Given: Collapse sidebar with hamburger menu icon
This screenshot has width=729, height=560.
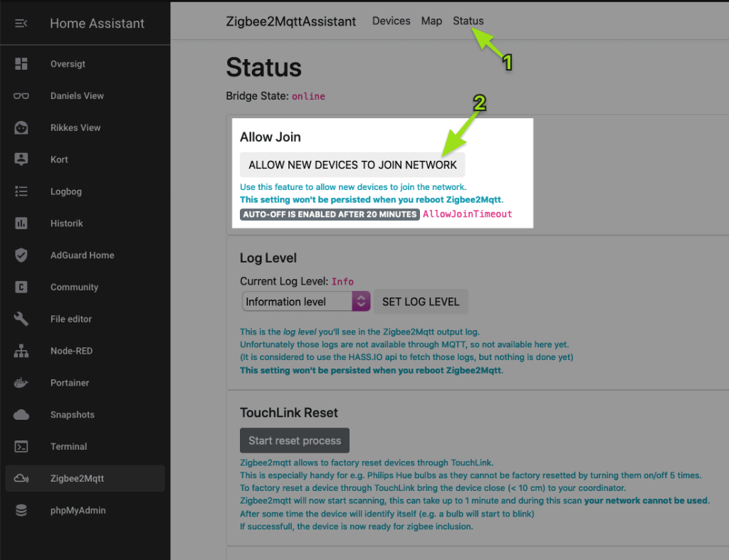Looking at the screenshot, I should (21, 23).
